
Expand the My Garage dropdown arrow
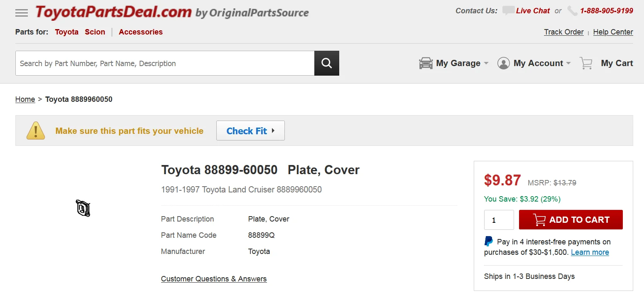(x=486, y=63)
